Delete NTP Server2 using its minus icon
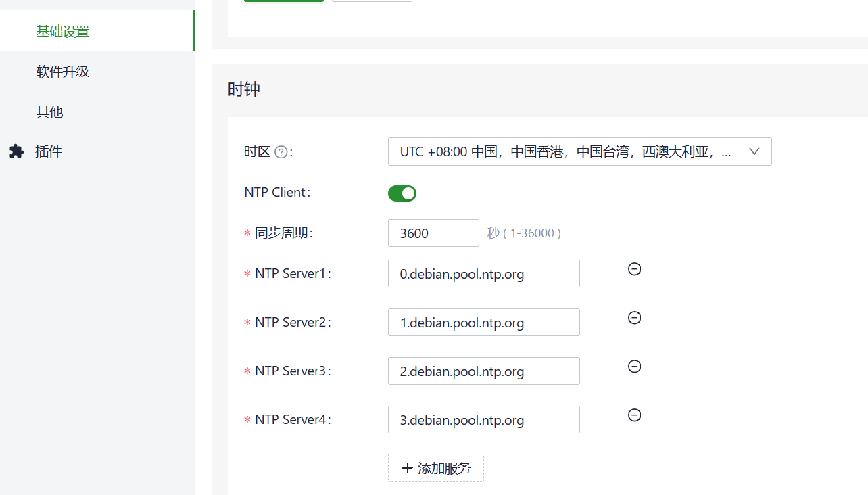 [x=634, y=318]
